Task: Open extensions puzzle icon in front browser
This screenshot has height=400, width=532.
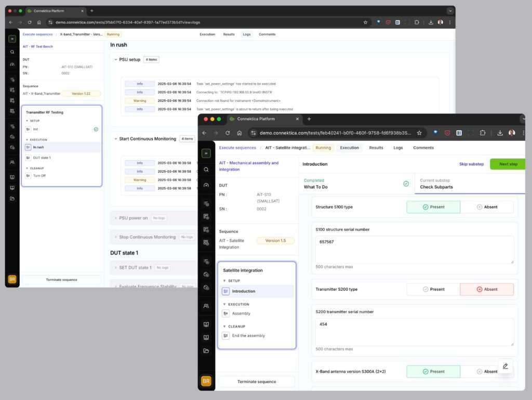Action: click(483, 133)
